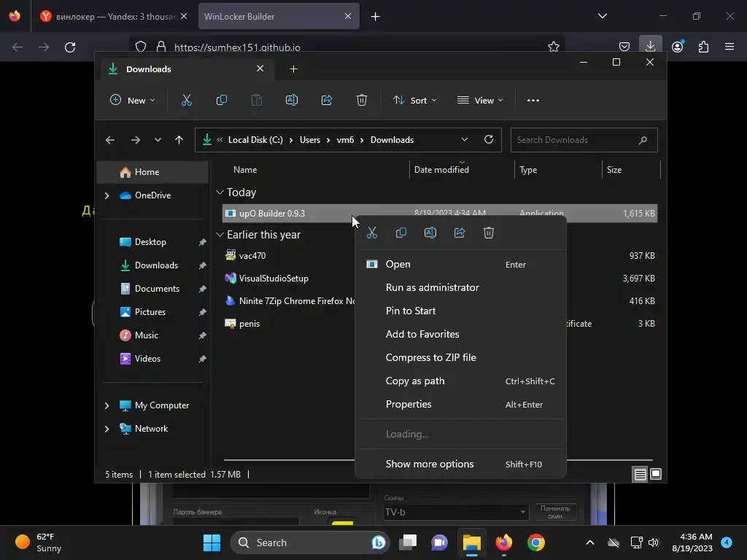Open the See more (three dots) menu

pos(533,101)
